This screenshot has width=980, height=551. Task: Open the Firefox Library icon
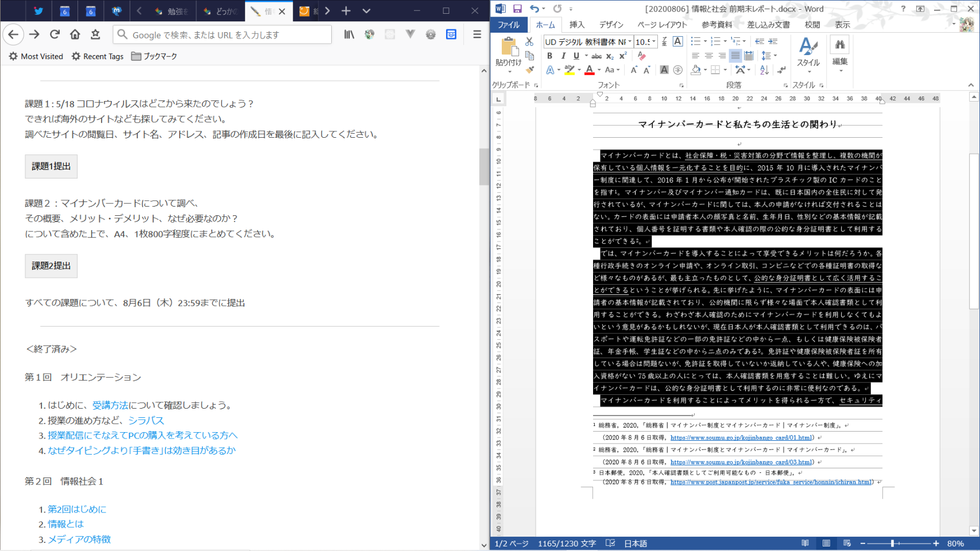pyautogui.click(x=349, y=34)
